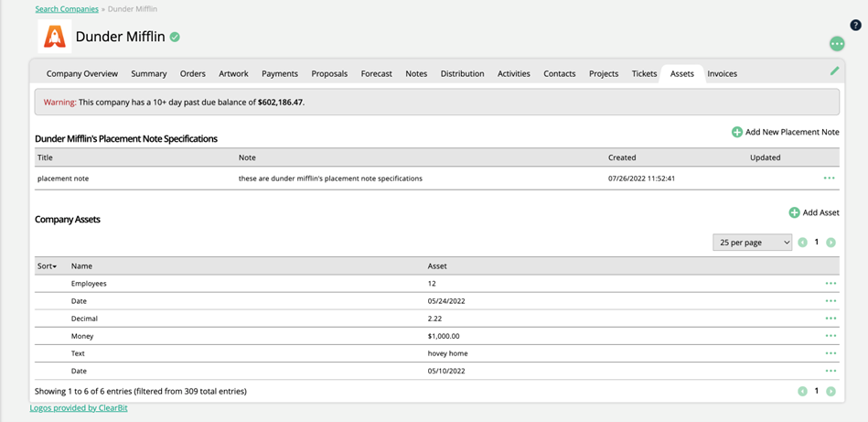Click the plus icon for new placement note
The image size is (868, 422).
pyautogui.click(x=737, y=133)
